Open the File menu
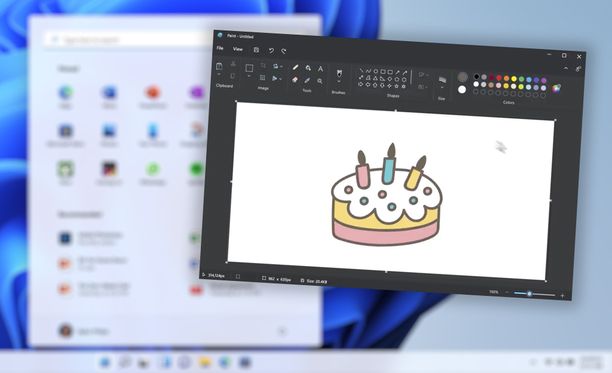Screen dimensions: 612x373 (220, 48)
